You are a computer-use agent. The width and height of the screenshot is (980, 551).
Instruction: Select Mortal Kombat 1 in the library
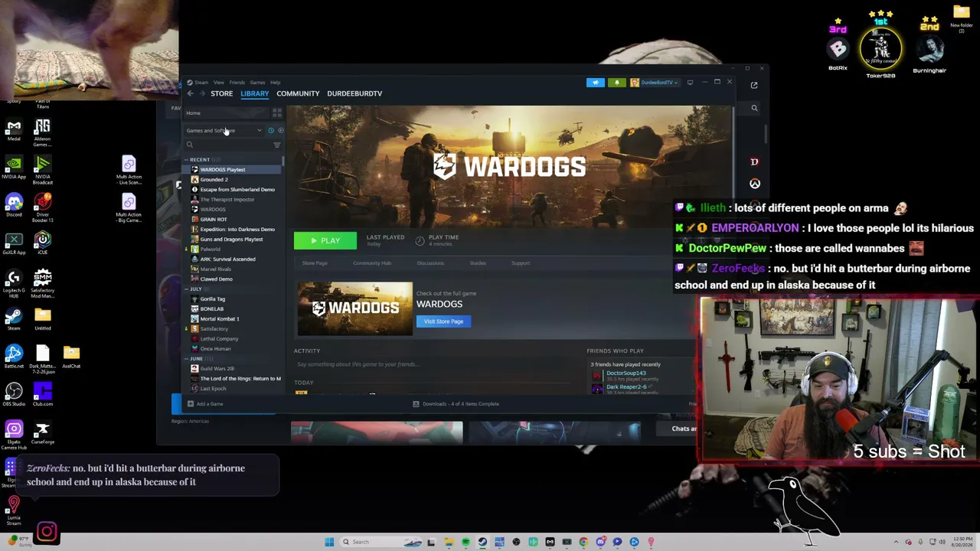click(x=234, y=319)
